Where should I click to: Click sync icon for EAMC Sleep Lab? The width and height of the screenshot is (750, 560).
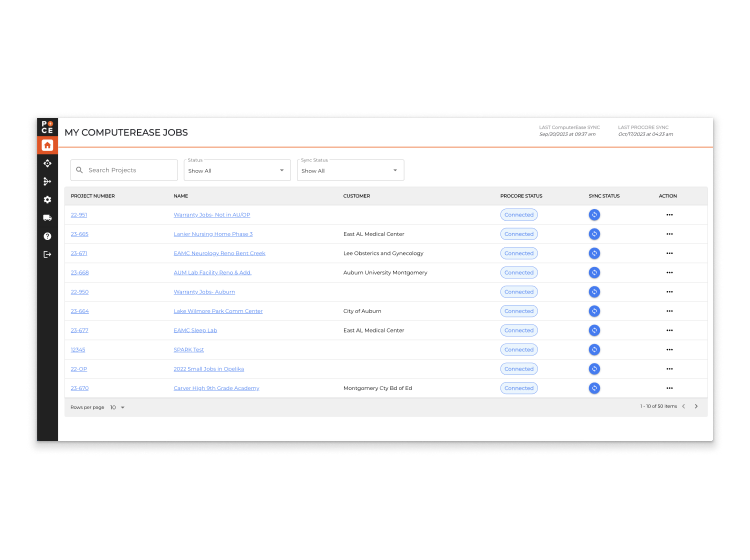[594, 330]
